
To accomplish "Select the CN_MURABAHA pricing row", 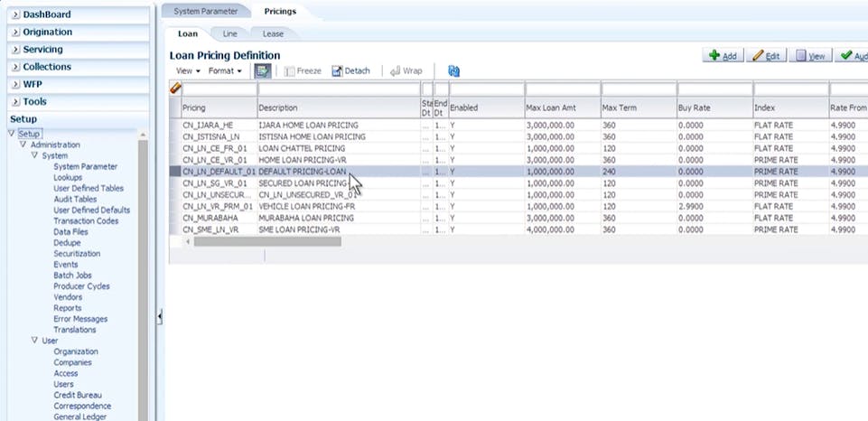I will 518,218.
